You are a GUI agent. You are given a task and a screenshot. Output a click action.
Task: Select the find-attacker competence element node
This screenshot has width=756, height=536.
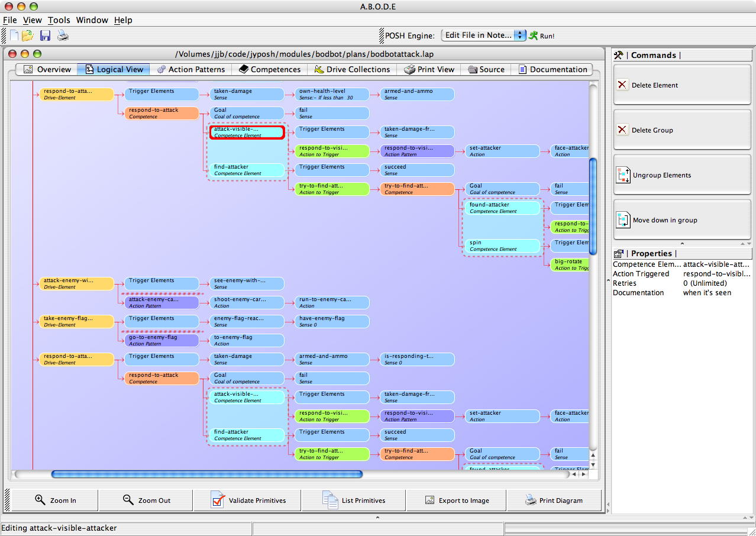247,170
